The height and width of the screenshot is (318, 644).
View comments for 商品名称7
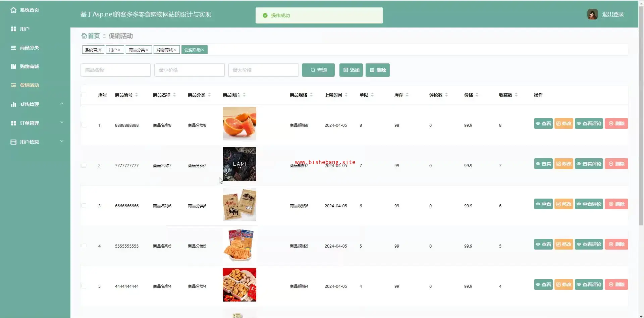pyautogui.click(x=589, y=164)
